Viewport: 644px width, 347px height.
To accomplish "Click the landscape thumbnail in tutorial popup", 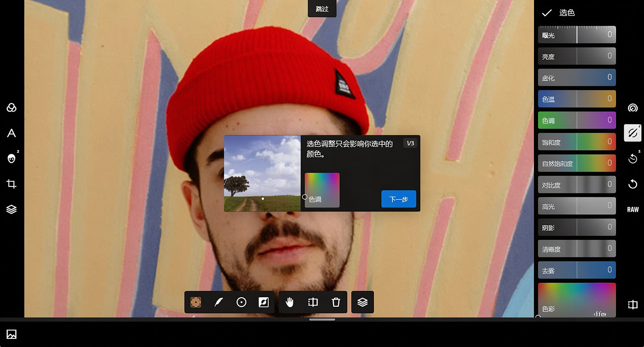I will [262, 173].
